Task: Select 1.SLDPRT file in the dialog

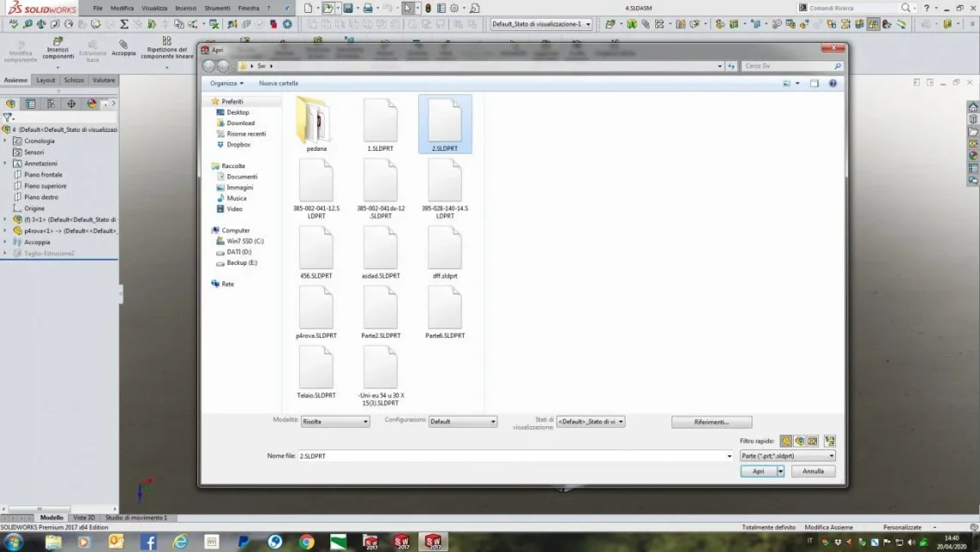Action: tap(380, 124)
